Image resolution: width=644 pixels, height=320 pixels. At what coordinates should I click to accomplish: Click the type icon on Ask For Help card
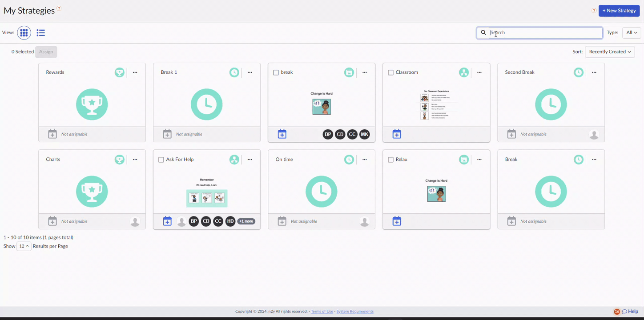pyautogui.click(x=234, y=160)
